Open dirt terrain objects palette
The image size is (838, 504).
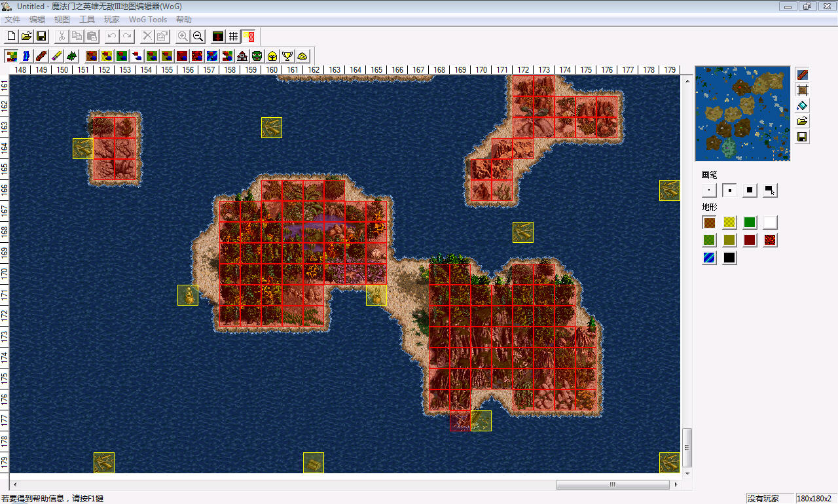[92, 56]
